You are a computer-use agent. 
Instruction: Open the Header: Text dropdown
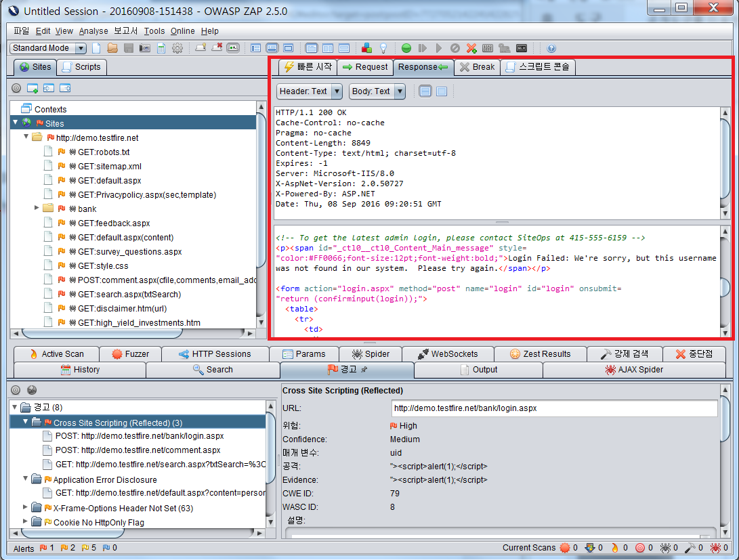coord(309,91)
